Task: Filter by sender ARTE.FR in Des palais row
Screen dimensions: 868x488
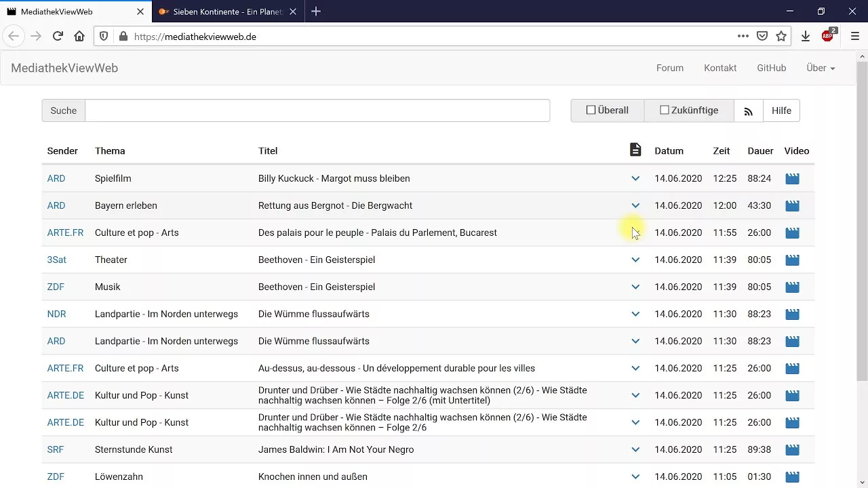Action: (65, 233)
